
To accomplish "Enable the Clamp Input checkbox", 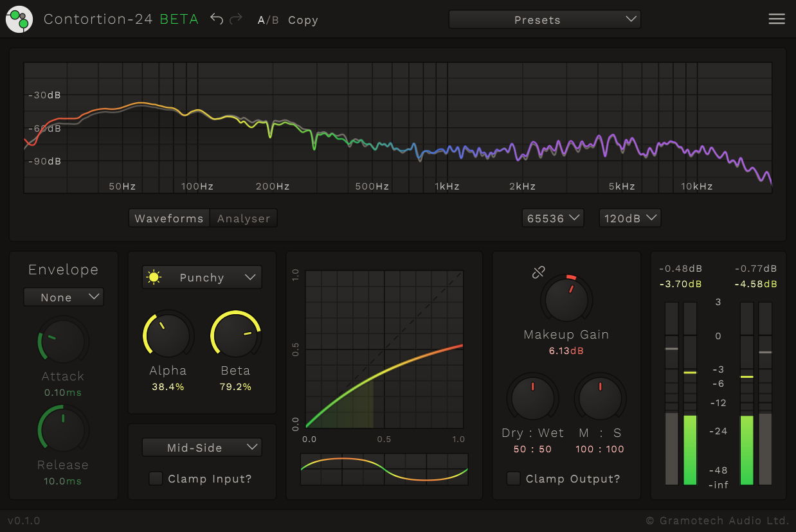I will click(156, 479).
